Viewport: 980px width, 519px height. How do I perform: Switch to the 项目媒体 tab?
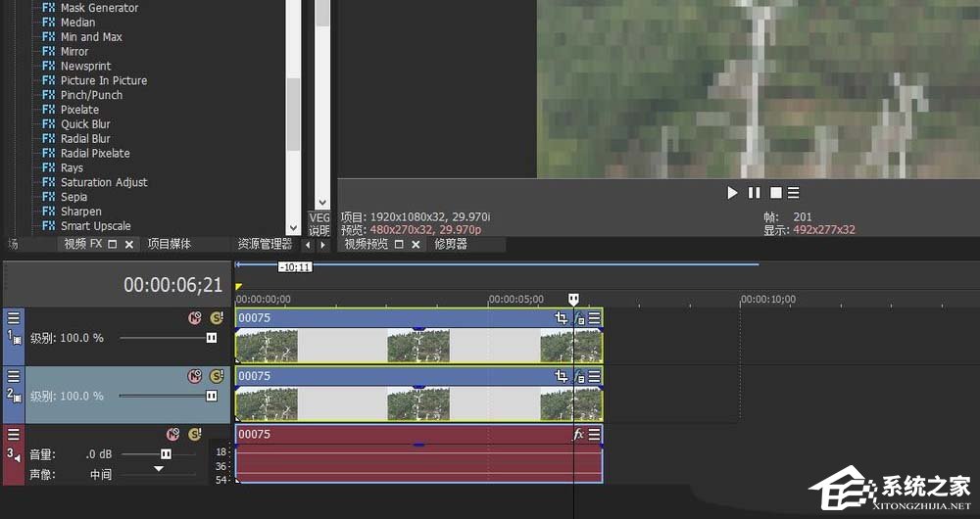[x=169, y=244]
